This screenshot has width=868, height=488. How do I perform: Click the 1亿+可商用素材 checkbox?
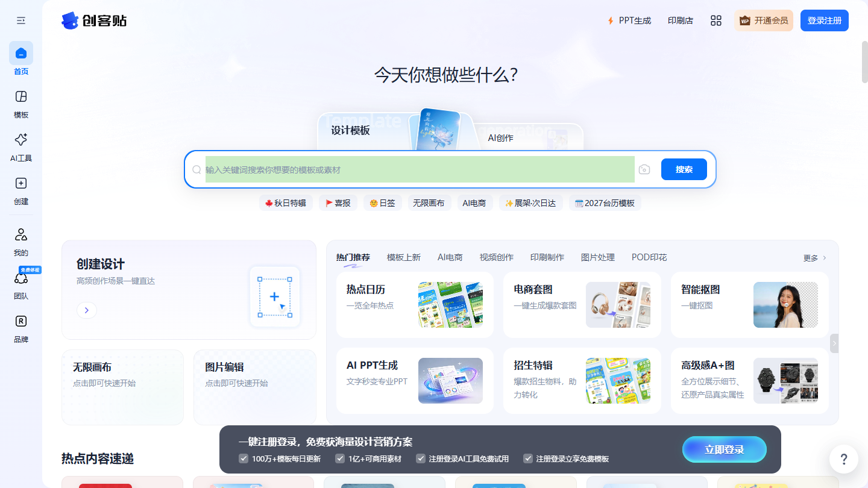pyautogui.click(x=340, y=458)
